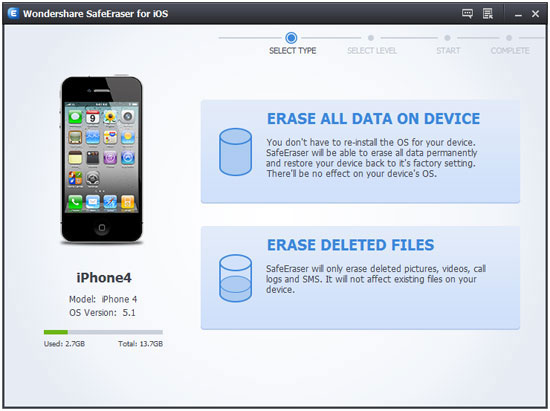This screenshot has width=550, height=411.
Task: Click the SafeEraser app logo icon
Action: click(x=13, y=13)
